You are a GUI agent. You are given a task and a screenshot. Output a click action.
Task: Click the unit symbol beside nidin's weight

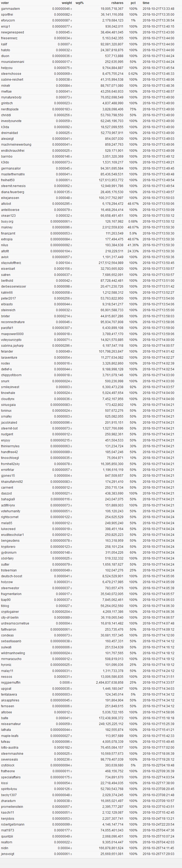pyautogui.click(x=71, y=848)
